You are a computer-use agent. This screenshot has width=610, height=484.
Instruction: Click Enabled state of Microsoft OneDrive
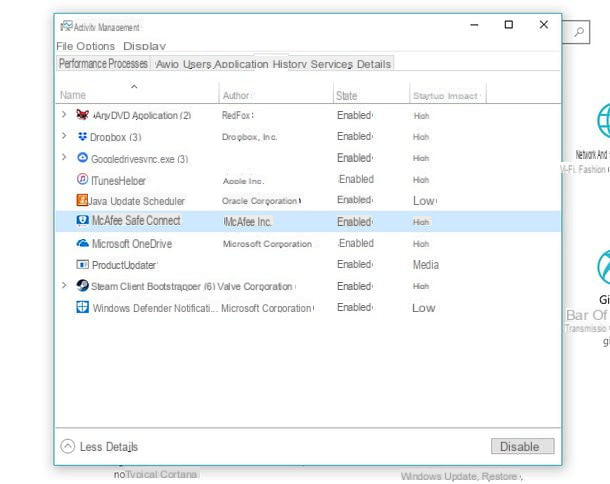356,243
